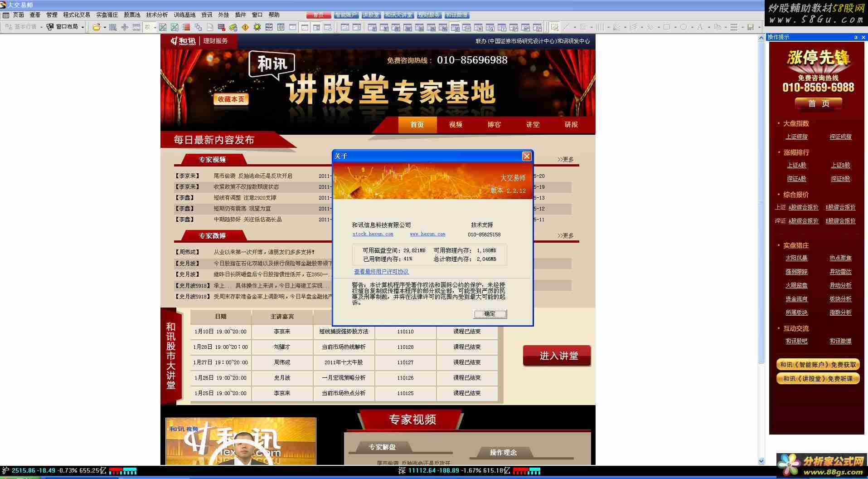
Task: Click the Q period chart icon
Action: tap(490, 27)
